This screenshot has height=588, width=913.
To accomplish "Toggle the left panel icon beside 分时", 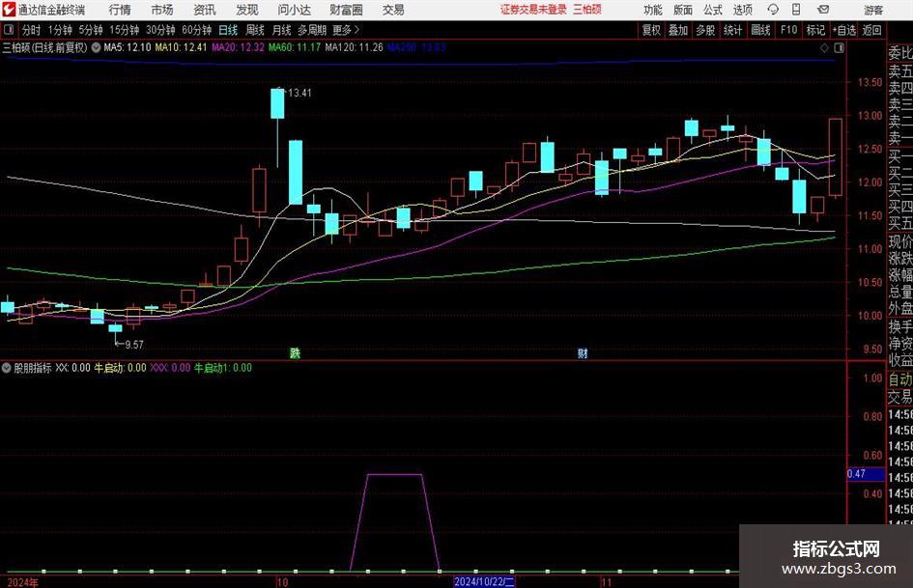I will coord(9,30).
